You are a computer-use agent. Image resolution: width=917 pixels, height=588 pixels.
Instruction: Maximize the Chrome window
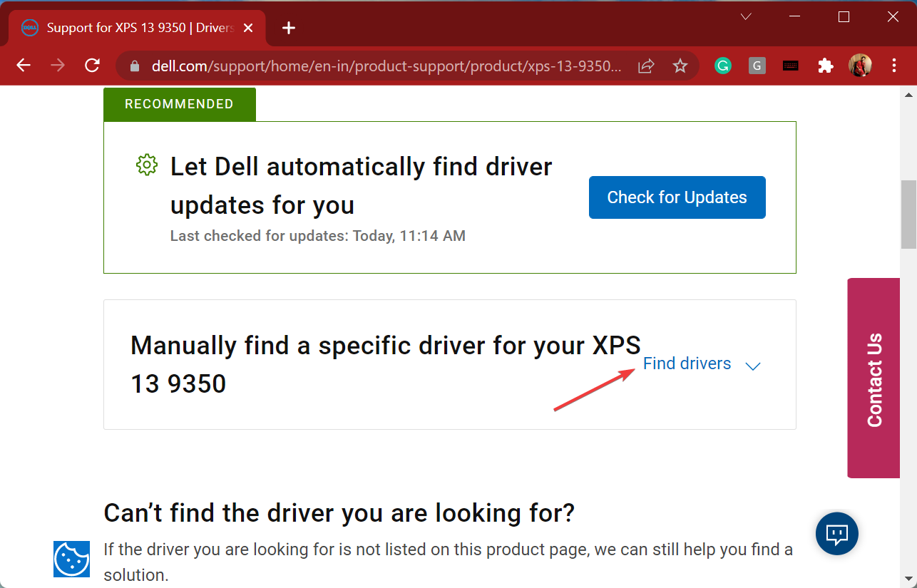(x=844, y=16)
